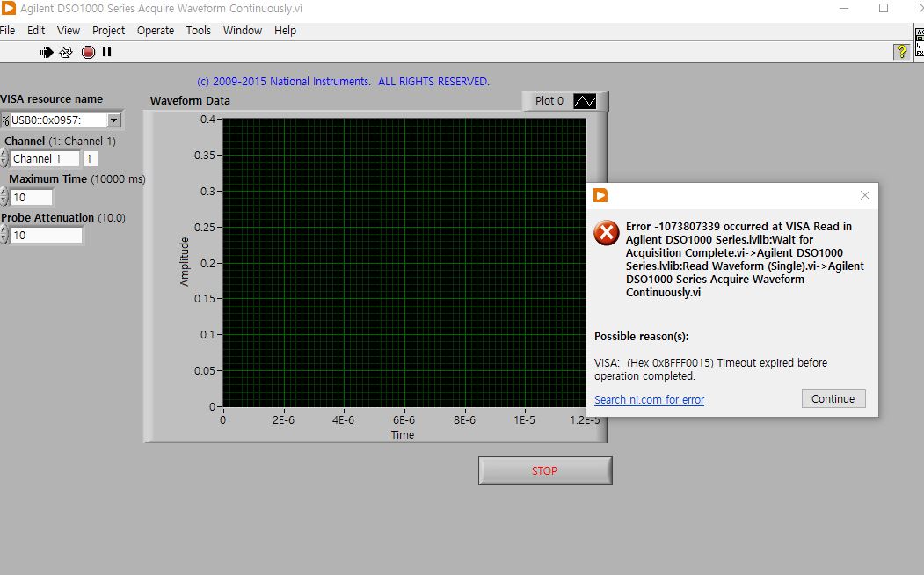This screenshot has height=575, width=924.
Task: Click the Waveform Data graph title
Action: tap(190, 101)
